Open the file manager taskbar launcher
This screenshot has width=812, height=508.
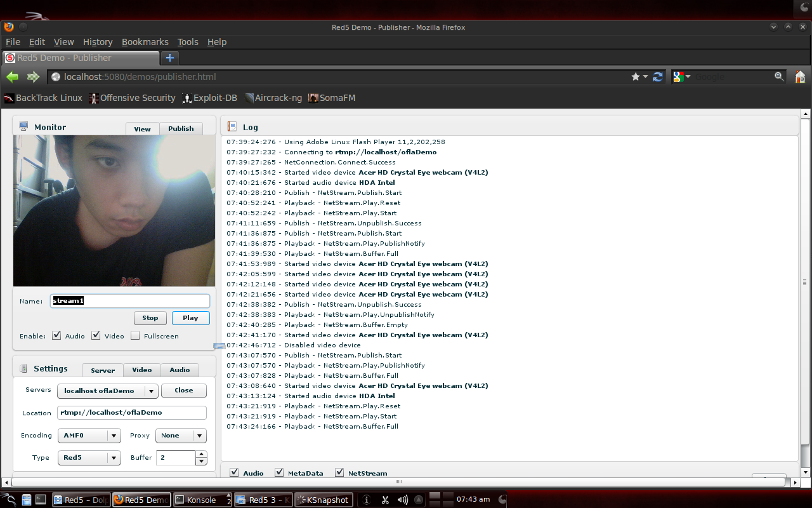27,500
